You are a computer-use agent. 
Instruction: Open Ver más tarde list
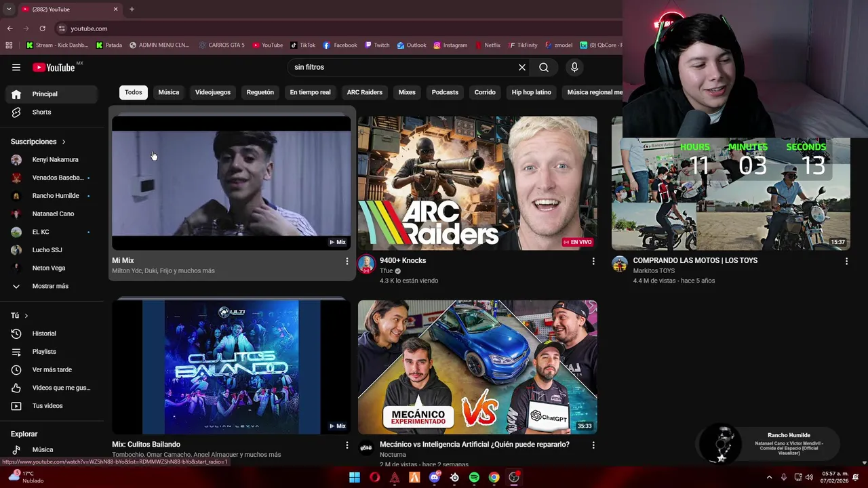pos(52,369)
